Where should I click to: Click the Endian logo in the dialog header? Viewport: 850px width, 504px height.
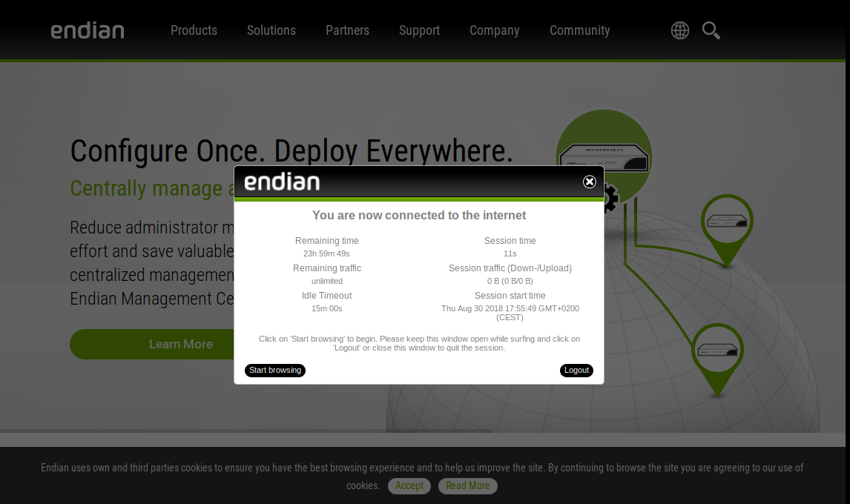tap(282, 182)
